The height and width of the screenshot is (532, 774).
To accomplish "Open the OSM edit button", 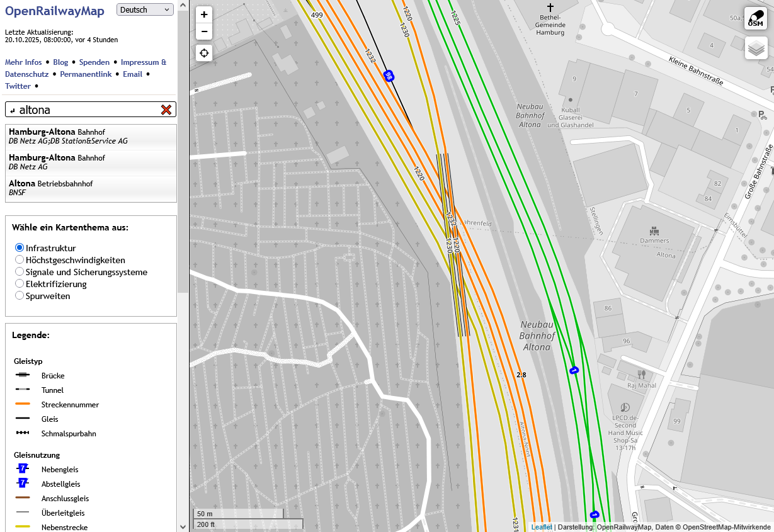I will click(756, 18).
